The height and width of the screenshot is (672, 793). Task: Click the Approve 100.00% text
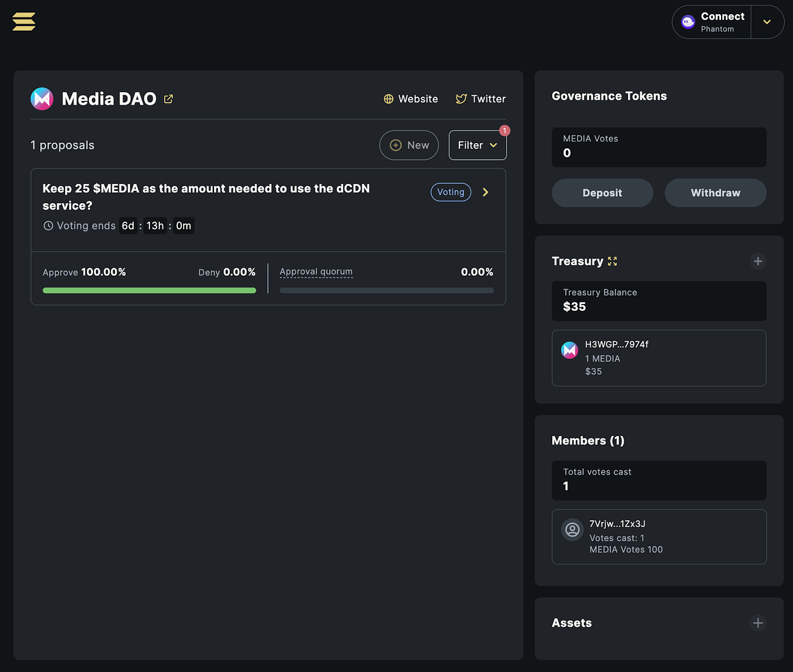(x=84, y=272)
